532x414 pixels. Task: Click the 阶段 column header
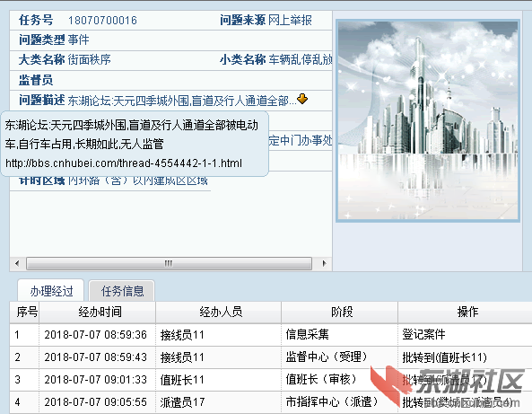(x=340, y=312)
